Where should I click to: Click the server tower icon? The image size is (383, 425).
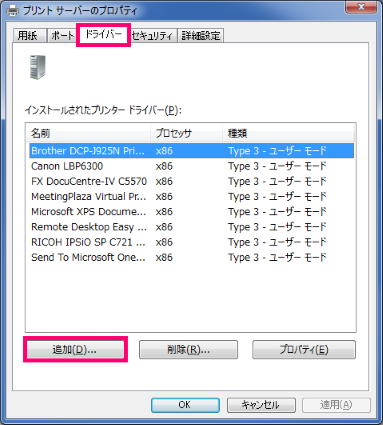(x=38, y=67)
